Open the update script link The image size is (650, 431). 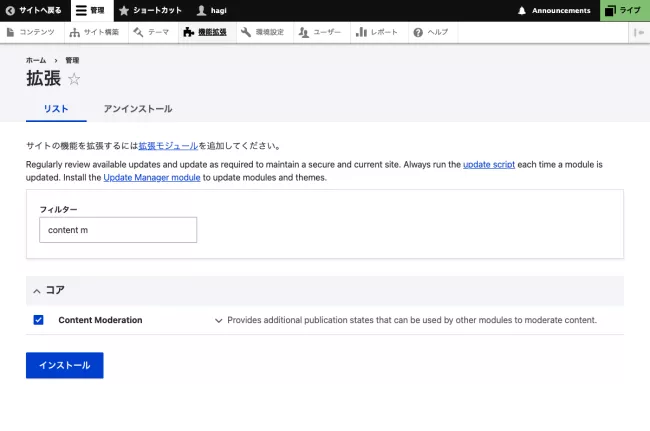tap(489, 165)
